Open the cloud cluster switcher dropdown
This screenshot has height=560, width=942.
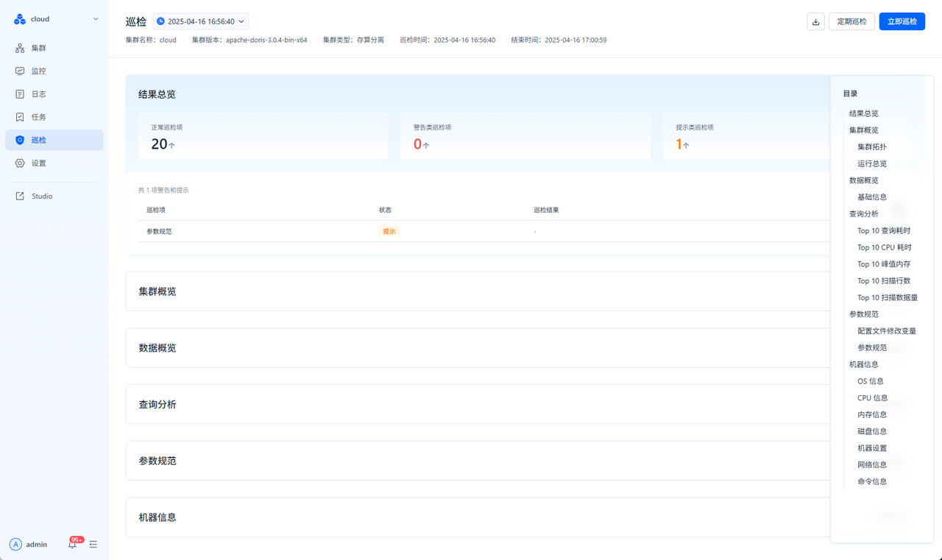(95, 19)
